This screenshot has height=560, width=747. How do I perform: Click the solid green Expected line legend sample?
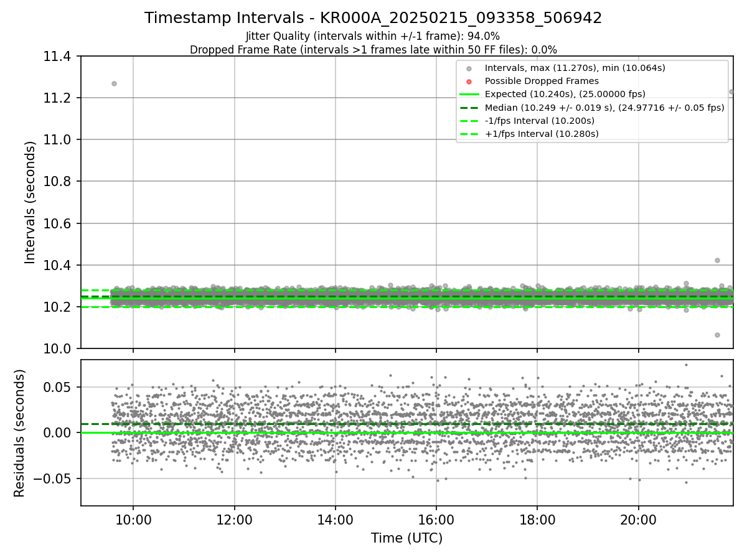469,95
